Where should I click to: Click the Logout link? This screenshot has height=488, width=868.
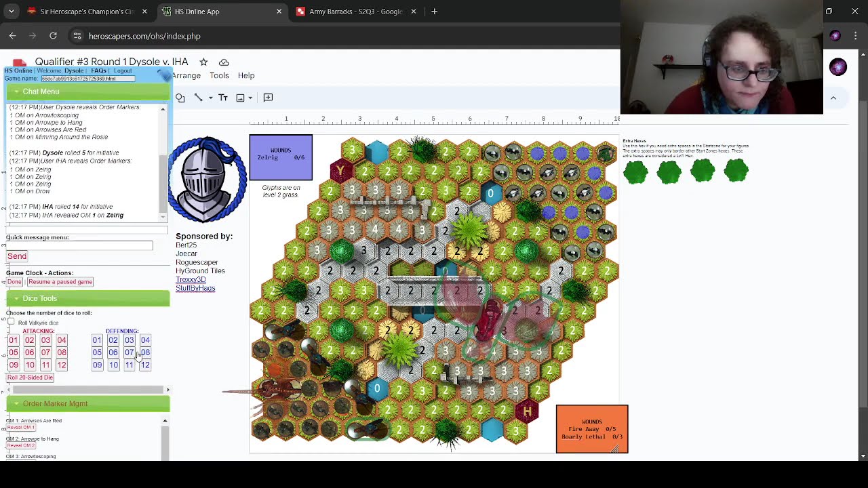123,70
